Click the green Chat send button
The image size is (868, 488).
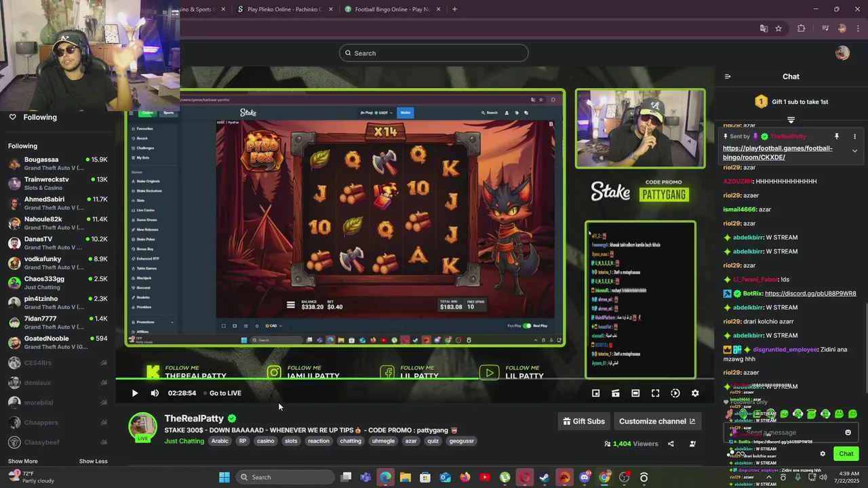(846, 454)
